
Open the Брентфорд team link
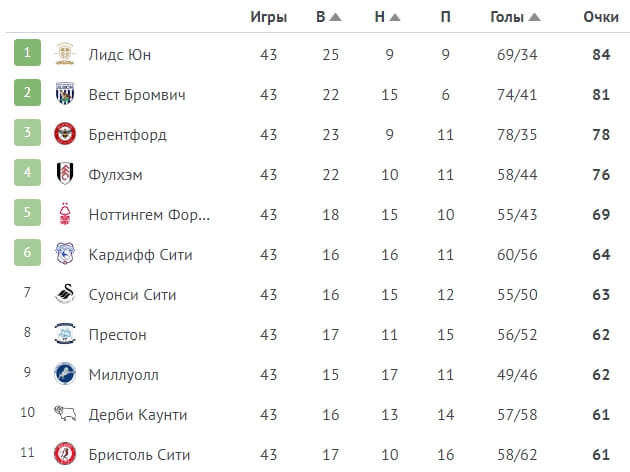point(128,134)
